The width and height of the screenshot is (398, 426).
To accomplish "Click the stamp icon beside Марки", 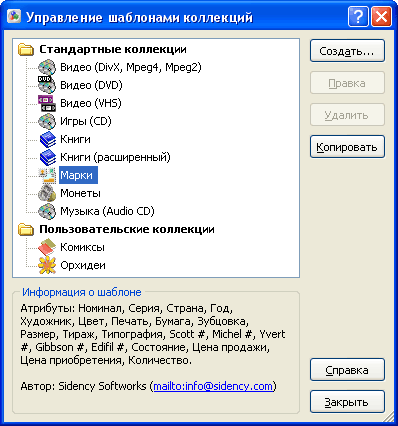I will pos(47,175).
